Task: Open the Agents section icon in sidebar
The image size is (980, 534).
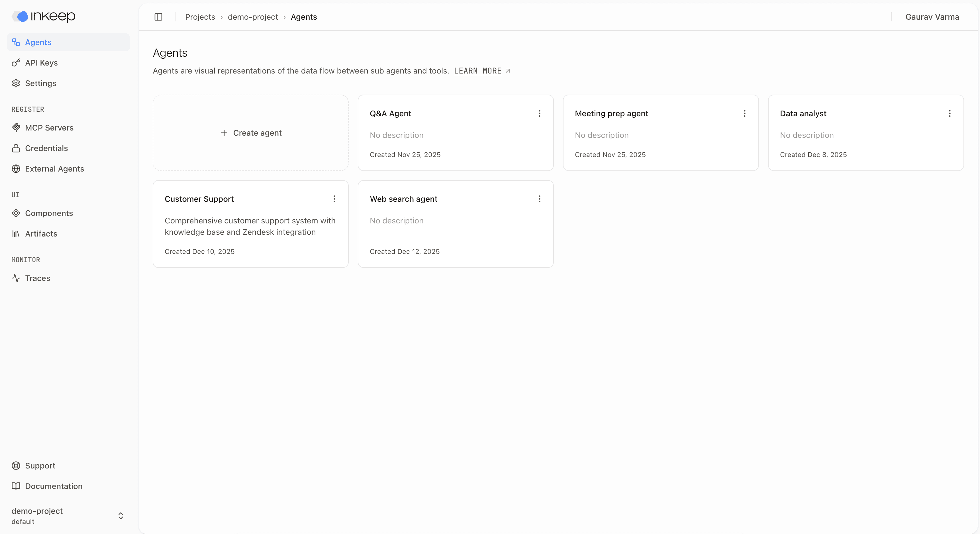Action: point(16,42)
